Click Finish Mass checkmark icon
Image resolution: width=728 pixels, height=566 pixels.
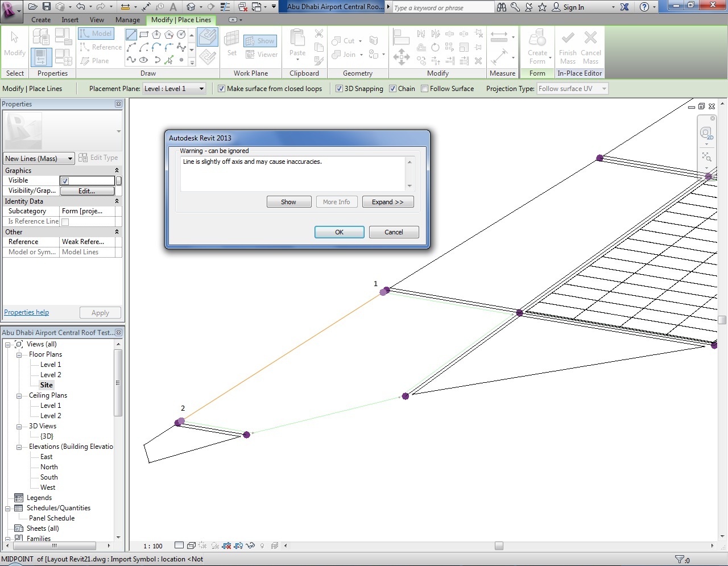click(x=568, y=39)
